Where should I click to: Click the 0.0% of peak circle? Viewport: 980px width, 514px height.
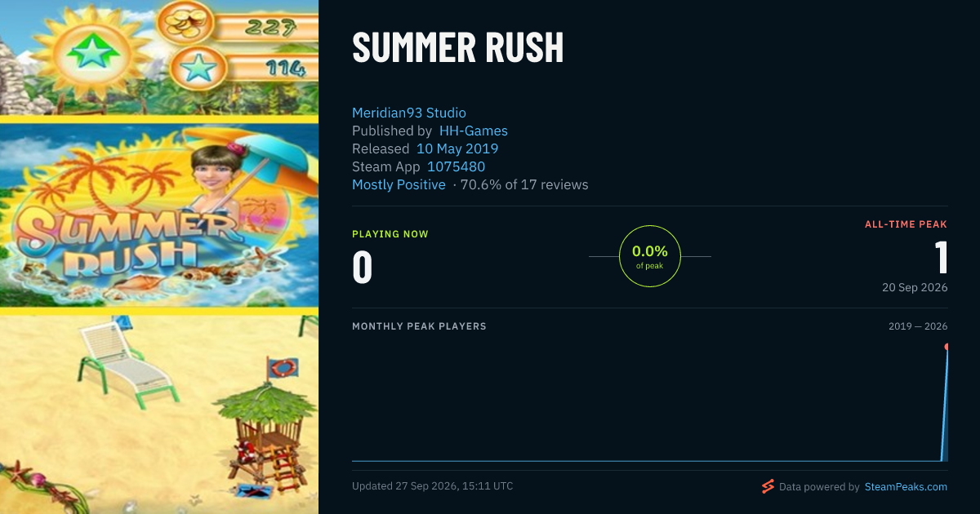coord(650,256)
